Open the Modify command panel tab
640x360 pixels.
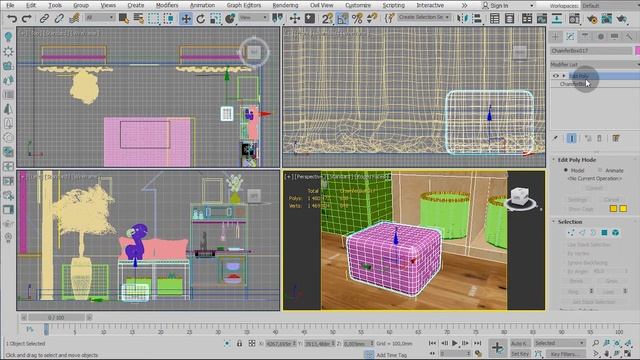coord(570,36)
